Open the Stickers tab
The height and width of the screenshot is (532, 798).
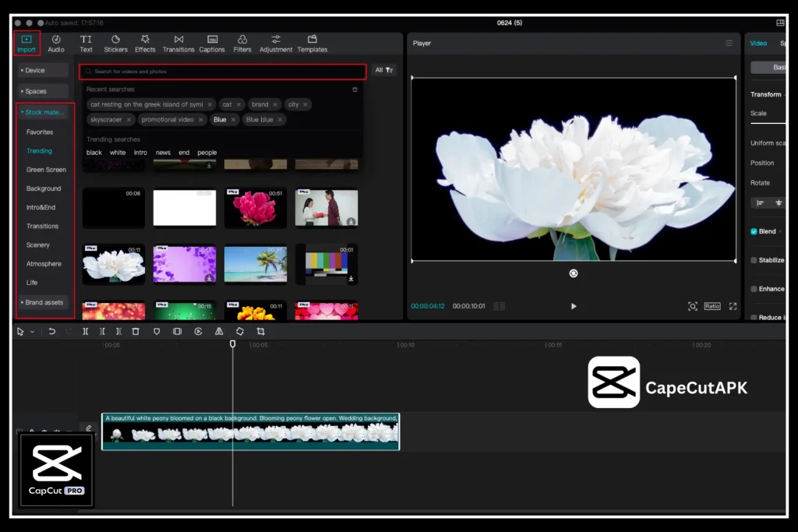(115, 44)
